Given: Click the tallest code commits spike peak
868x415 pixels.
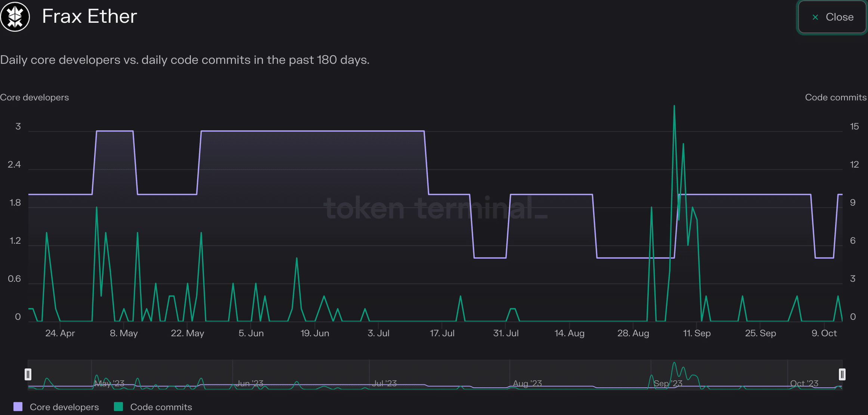Looking at the screenshot, I should click(674, 106).
